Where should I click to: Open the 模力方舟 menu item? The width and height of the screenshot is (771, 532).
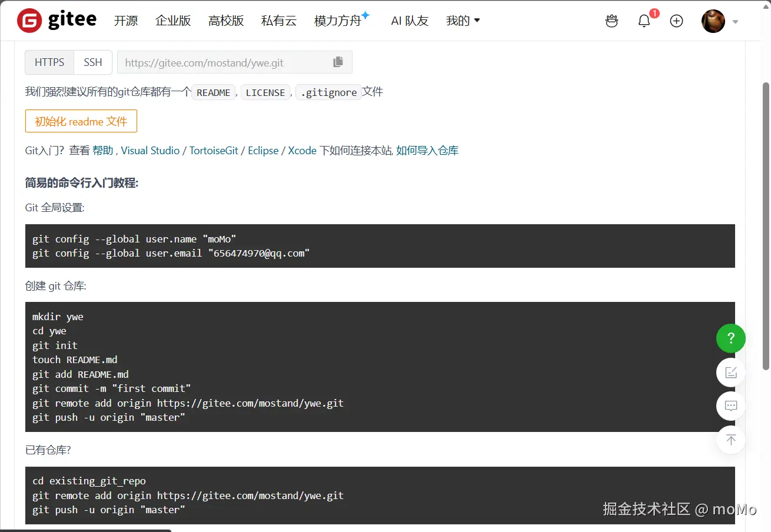click(x=342, y=20)
